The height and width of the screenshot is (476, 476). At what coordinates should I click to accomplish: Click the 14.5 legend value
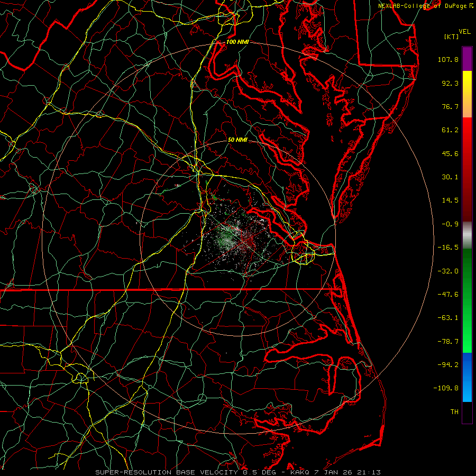pyautogui.click(x=450, y=200)
